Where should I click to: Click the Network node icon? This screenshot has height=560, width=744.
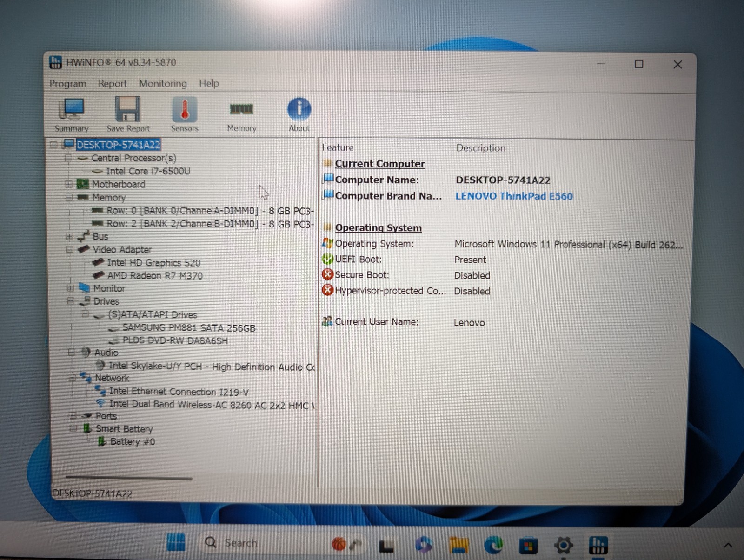[x=86, y=377]
